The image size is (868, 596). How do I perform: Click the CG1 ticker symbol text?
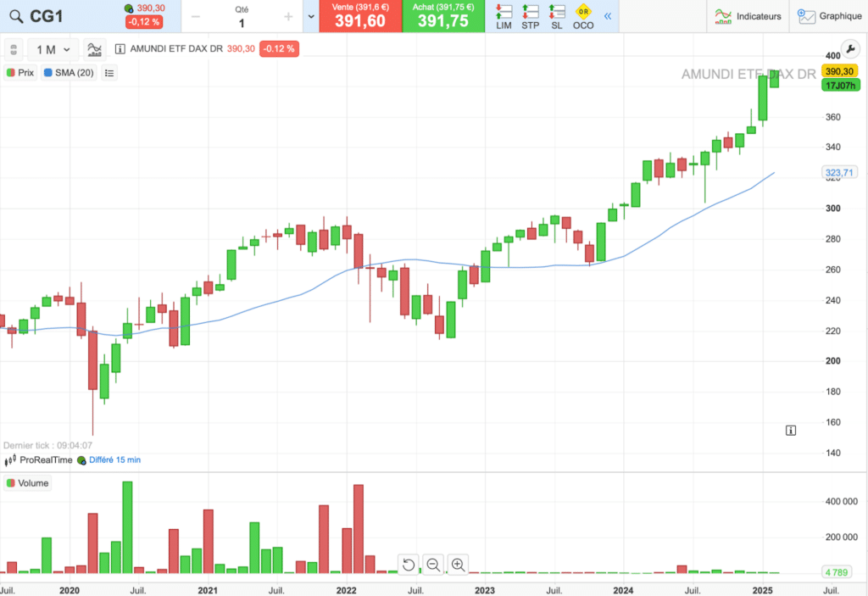[46, 17]
